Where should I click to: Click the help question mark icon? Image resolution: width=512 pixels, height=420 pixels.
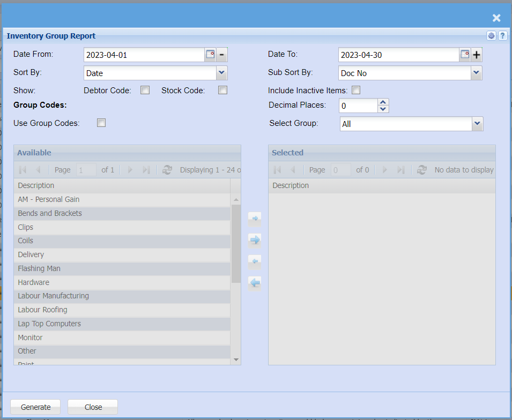pyautogui.click(x=502, y=36)
